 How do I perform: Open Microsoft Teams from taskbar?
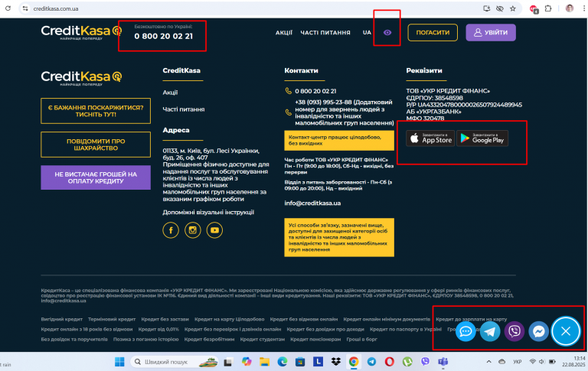pos(443,362)
